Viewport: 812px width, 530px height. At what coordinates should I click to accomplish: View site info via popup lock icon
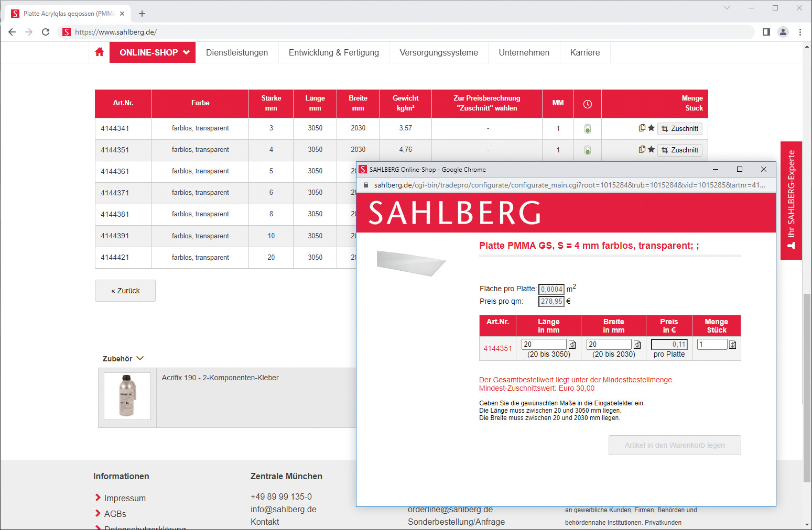[x=366, y=185]
